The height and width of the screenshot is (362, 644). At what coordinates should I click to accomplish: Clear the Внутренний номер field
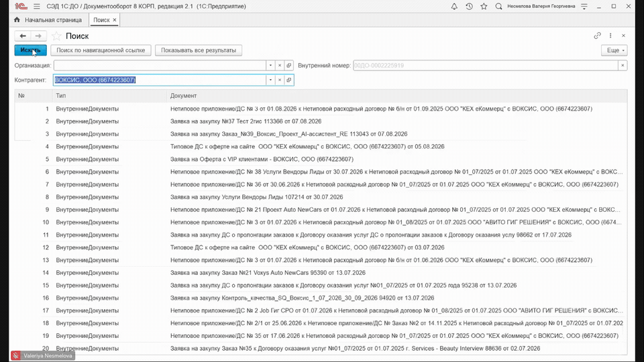coord(623,65)
